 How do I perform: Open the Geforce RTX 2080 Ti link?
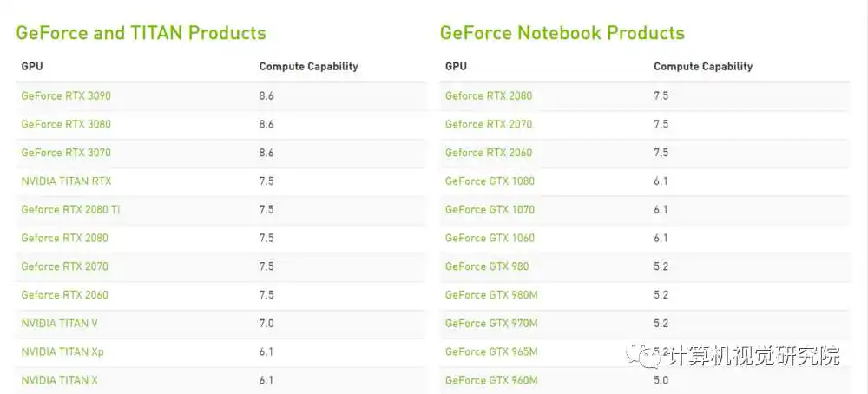point(70,210)
